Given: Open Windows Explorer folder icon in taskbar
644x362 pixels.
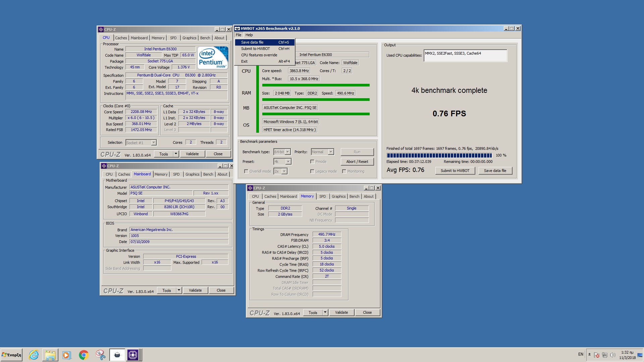Looking at the screenshot, I should coord(50,355).
